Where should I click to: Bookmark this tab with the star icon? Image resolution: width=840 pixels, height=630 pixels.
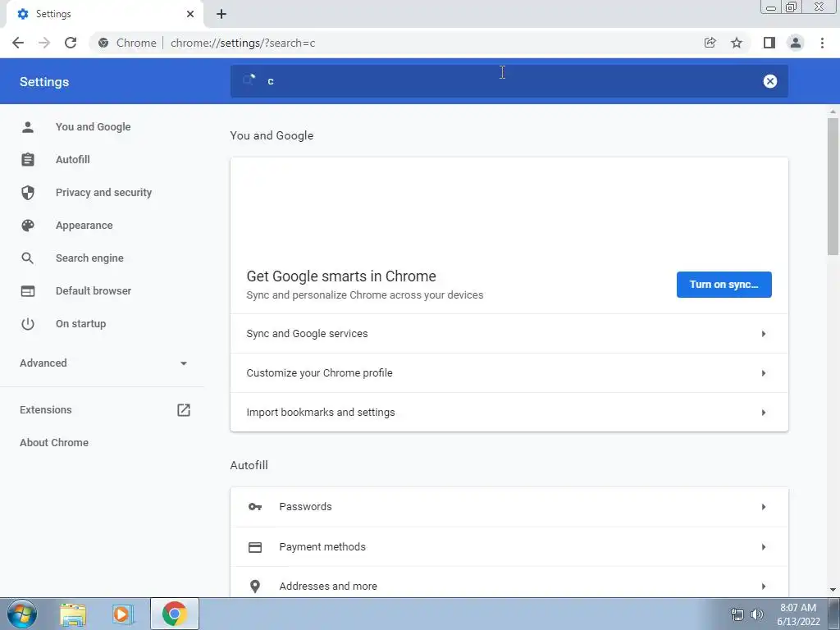[x=737, y=43]
